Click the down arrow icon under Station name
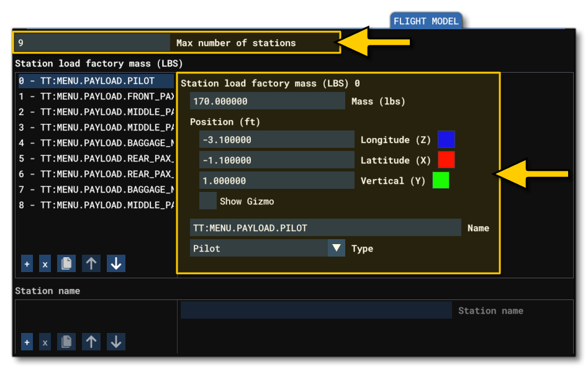This screenshot has width=588, height=369. coord(115,341)
